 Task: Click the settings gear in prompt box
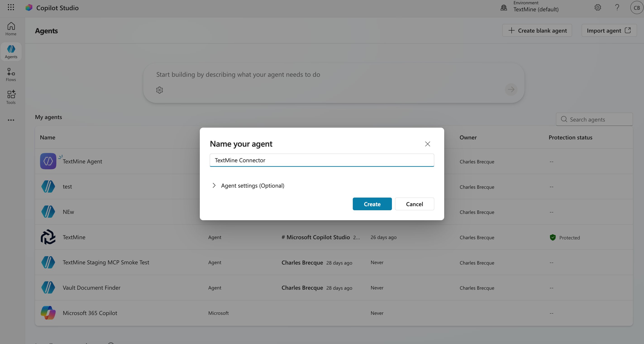tap(160, 90)
